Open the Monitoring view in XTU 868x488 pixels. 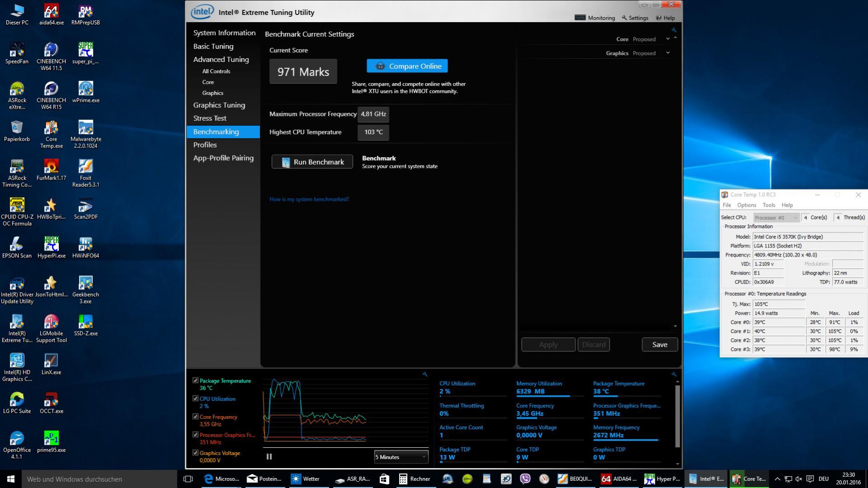(595, 18)
